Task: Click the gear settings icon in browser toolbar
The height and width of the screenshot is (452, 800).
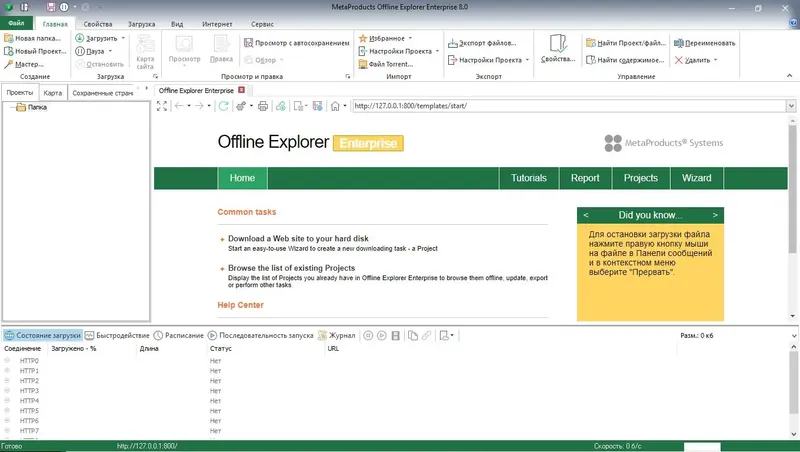Action: pyautogui.click(x=241, y=106)
